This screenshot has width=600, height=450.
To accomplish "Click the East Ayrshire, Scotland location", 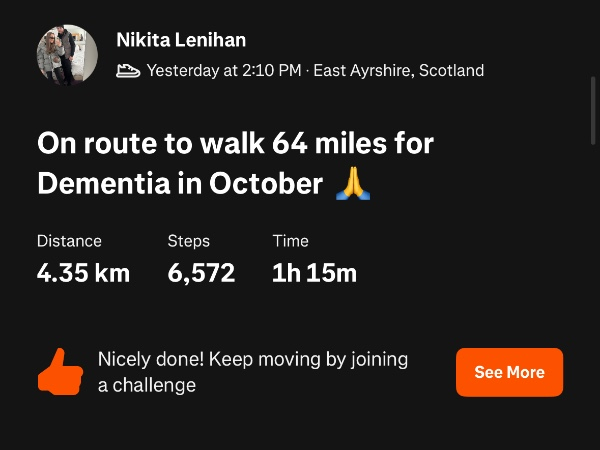I will tap(398, 71).
